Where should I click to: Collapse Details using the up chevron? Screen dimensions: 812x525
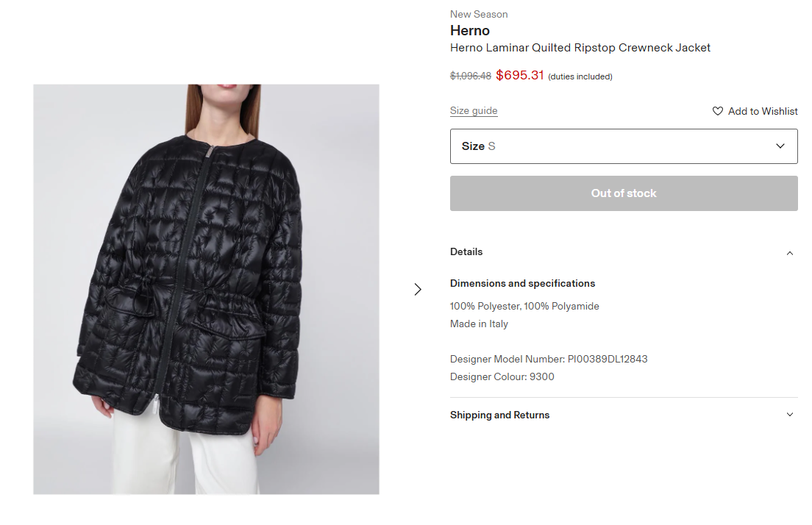790,253
